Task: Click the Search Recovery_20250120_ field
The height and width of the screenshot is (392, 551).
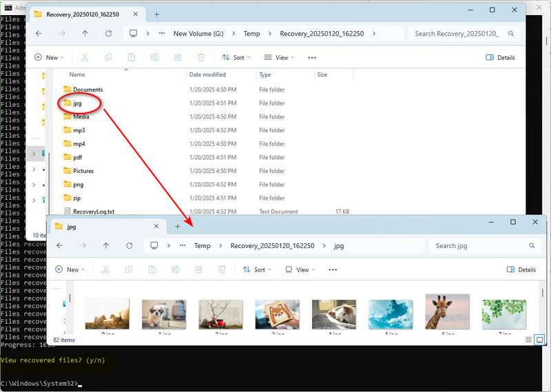Action: point(463,33)
